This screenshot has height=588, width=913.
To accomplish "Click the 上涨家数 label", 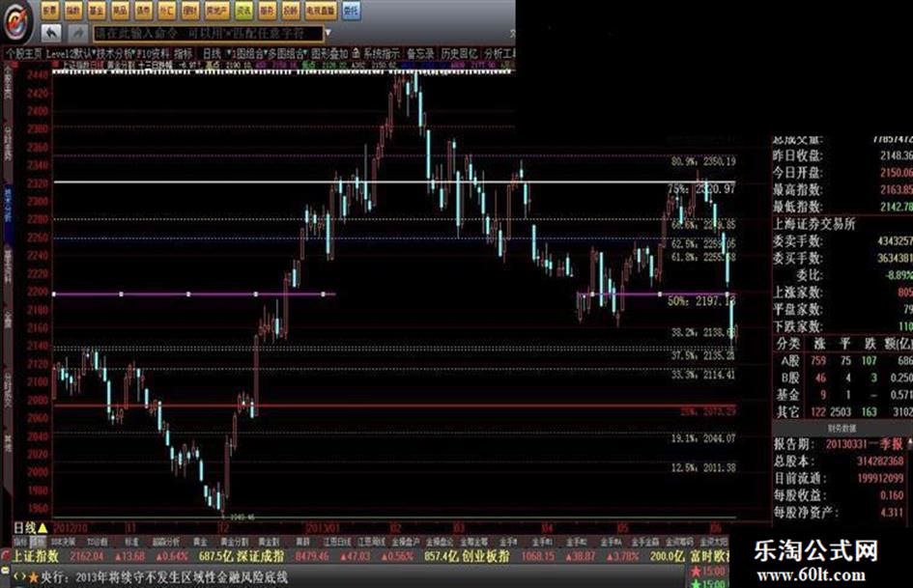I will [797, 292].
